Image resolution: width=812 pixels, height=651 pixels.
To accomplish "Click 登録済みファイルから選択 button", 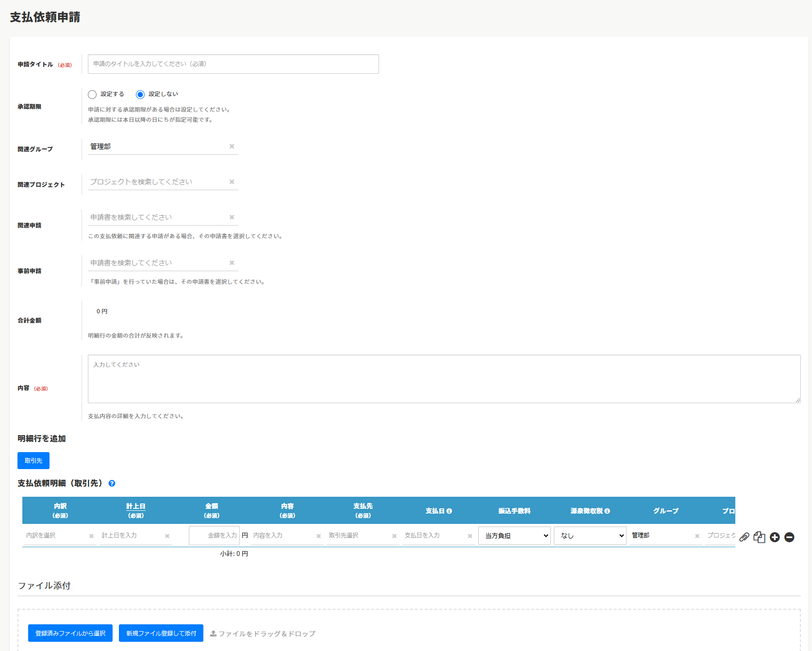I will tap(70, 633).
